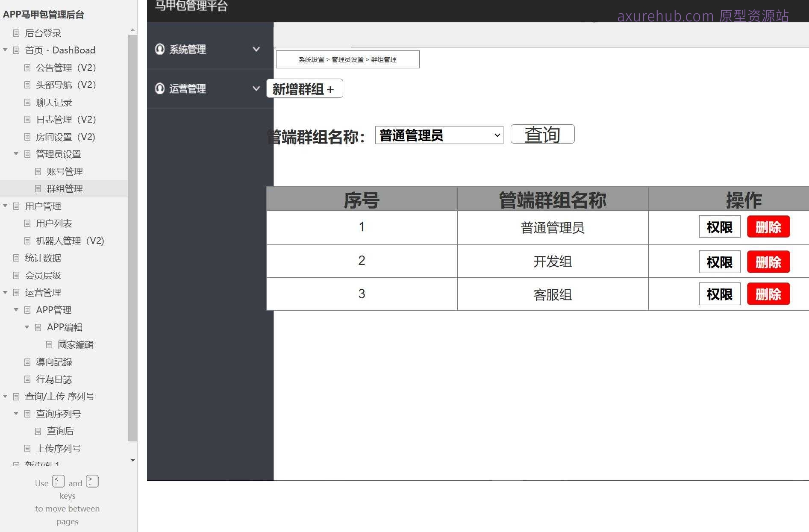The image size is (809, 532).
Task: Click 新增群组+ to add a group
Action: click(x=304, y=88)
